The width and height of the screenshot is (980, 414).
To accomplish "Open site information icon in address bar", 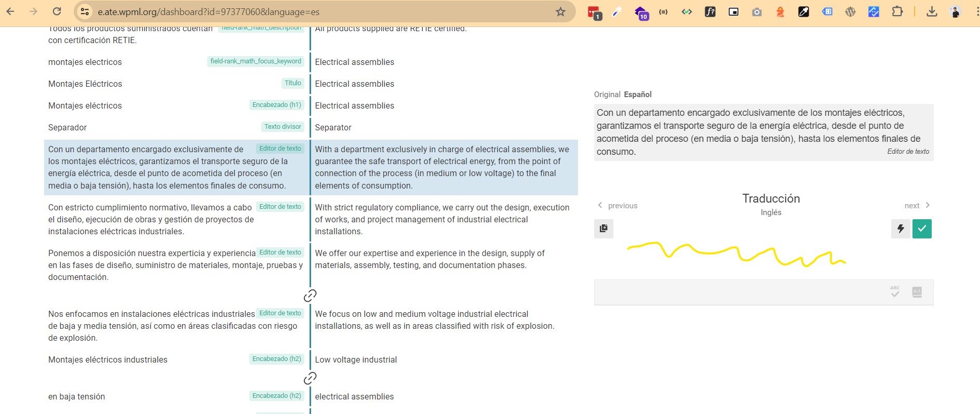I will click(85, 11).
